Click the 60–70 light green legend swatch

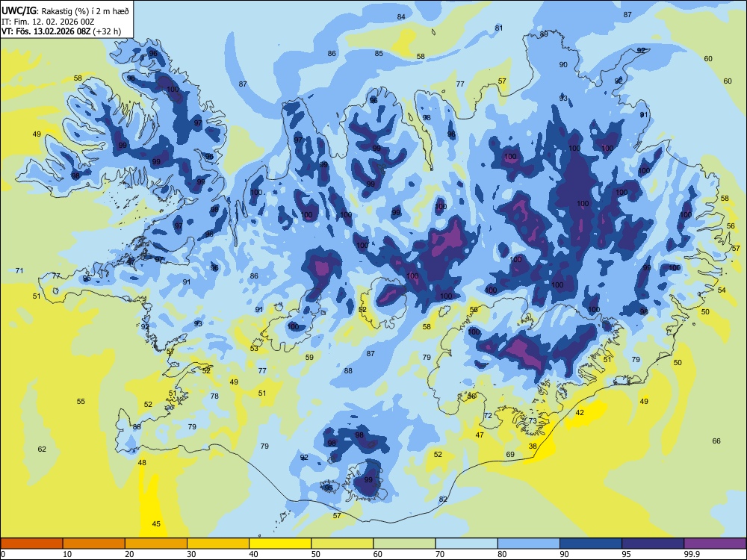tap(404, 544)
